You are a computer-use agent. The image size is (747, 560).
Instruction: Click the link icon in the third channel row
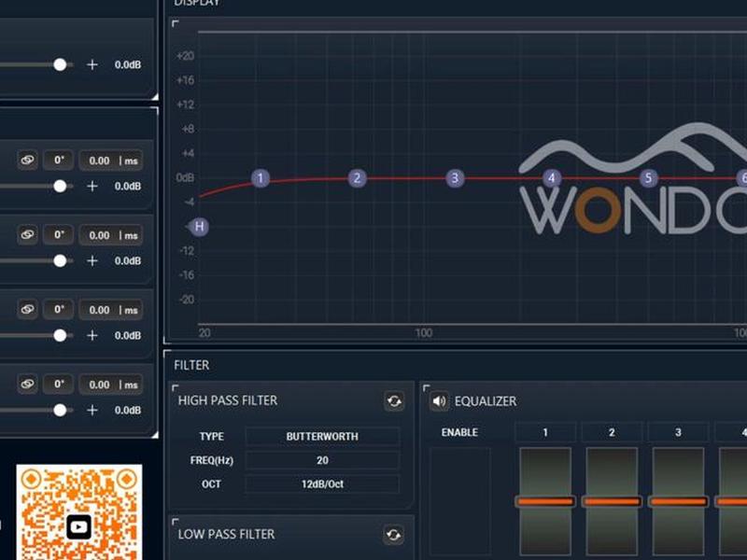point(27,310)
